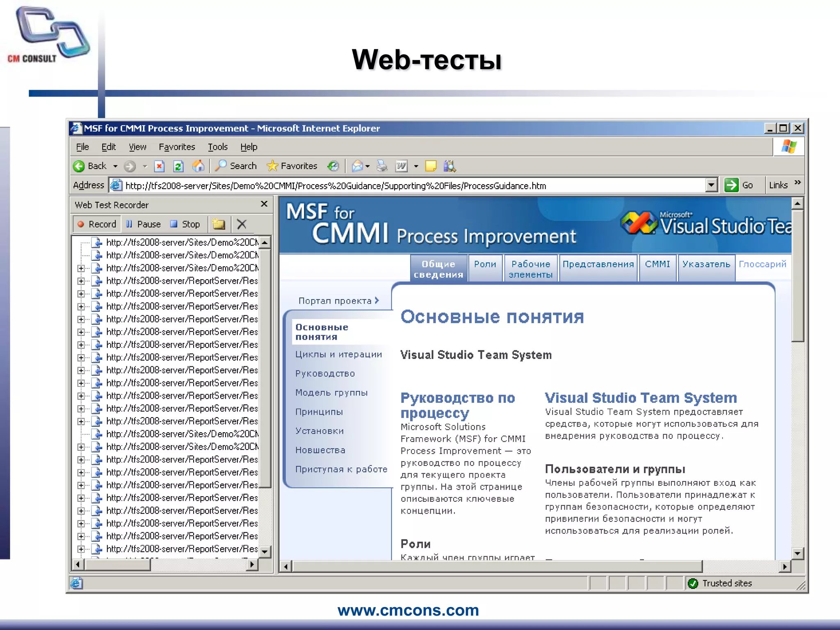Viewport: 840px width, 630px height.
Task: Open the View menu
Action: [137, 147]
